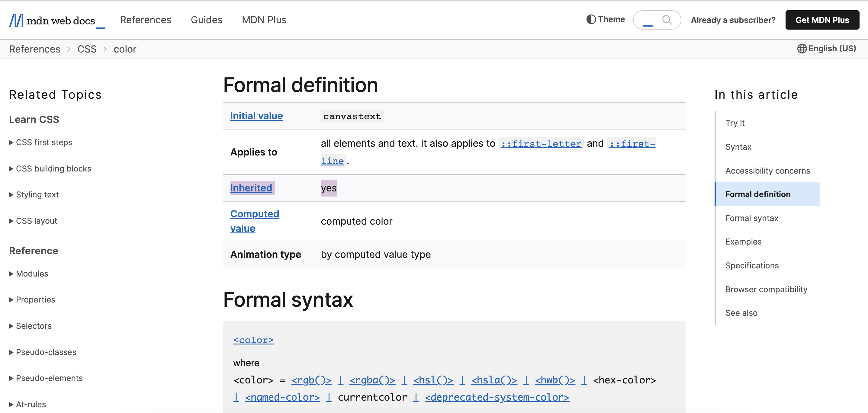Jump to Examples section
This screenshot has height=413, width=868.
click(x=743, y=242)
